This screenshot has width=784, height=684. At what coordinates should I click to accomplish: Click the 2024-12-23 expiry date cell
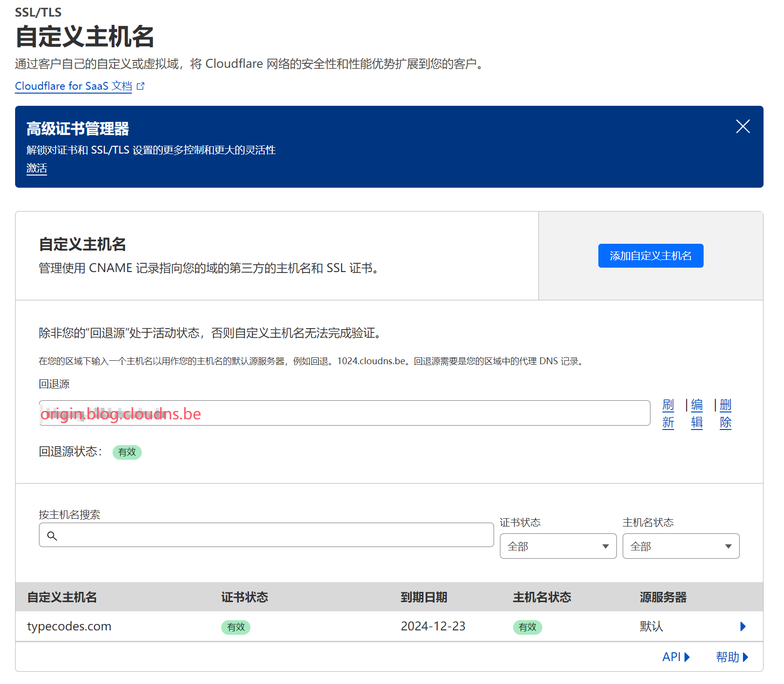tap(433, 626)
